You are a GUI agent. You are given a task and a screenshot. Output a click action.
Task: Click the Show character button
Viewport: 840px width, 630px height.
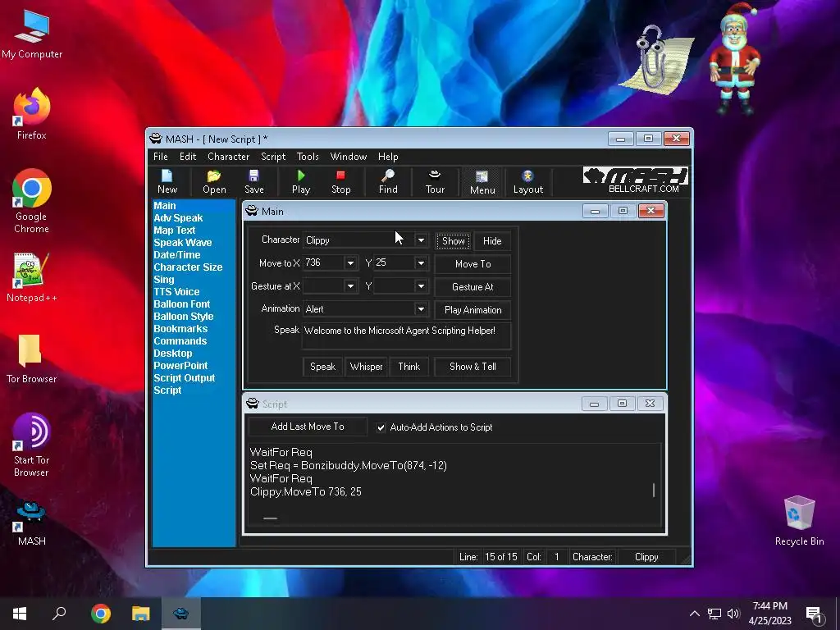pos(453,241)
